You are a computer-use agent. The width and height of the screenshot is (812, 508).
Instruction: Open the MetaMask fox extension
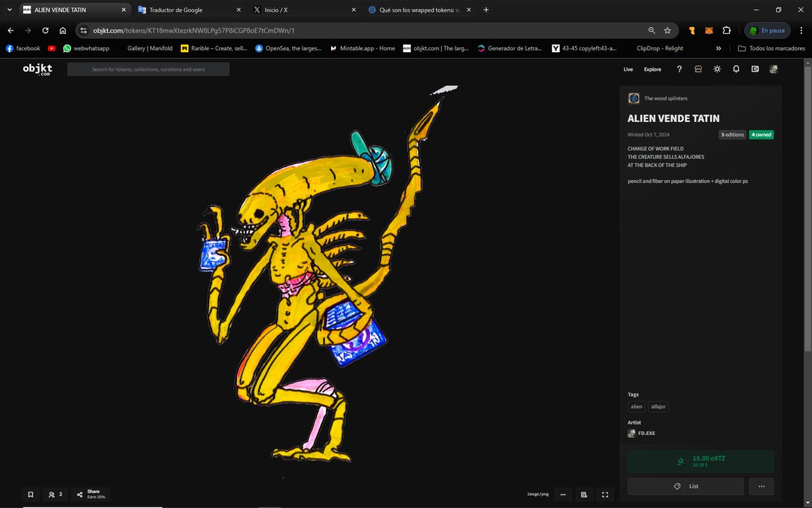[709, 30]
